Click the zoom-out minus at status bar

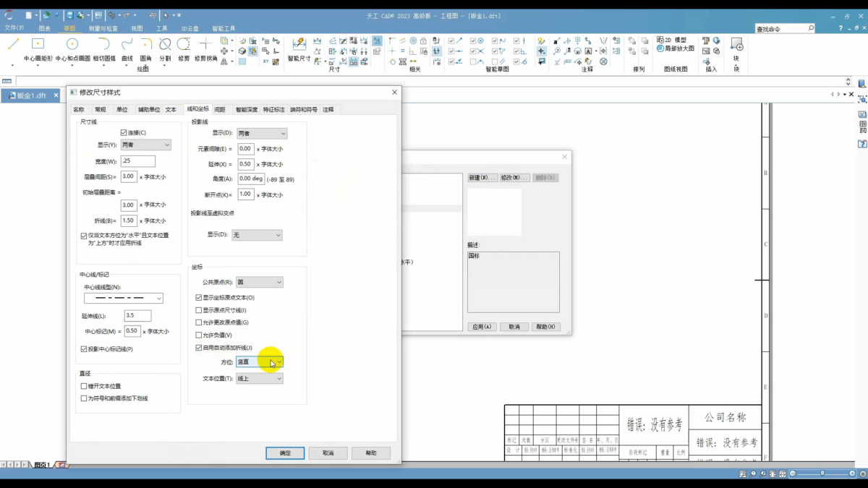tap(792, 474)
